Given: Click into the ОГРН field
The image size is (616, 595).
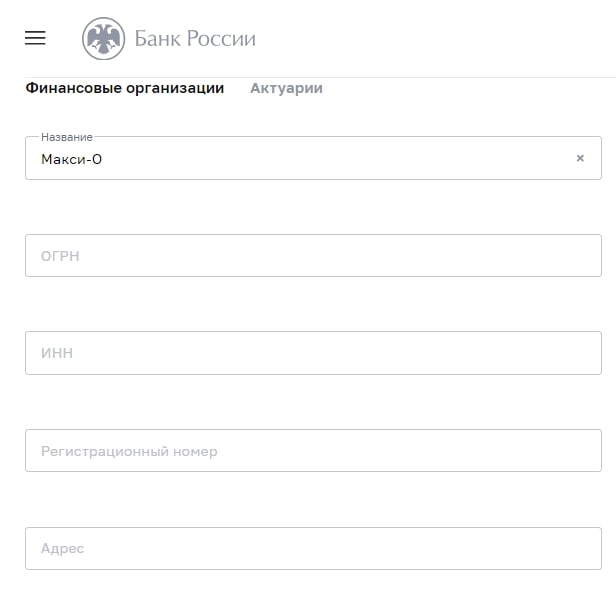Looking at the screenshot, I should (x=313, y=256).
